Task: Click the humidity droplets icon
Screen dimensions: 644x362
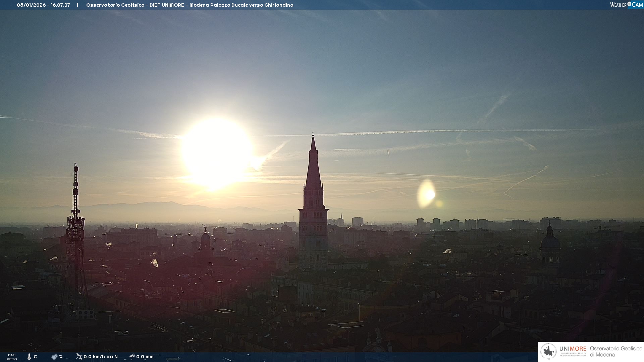Action: (54, 357)
